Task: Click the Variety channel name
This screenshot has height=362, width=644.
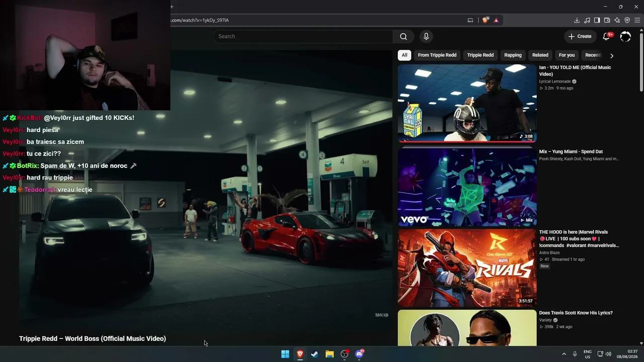Action: pyautogui.click(x=545, y=320)
